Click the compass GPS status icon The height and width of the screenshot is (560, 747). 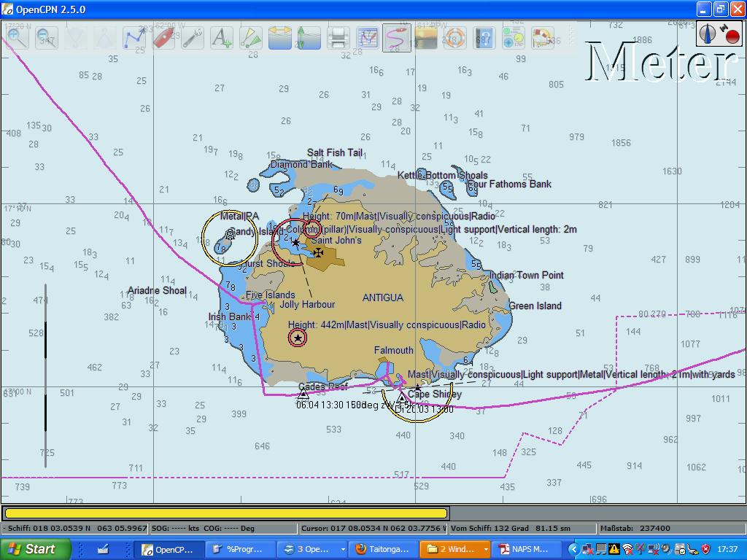pyautogui.click(x=708, y=34)
